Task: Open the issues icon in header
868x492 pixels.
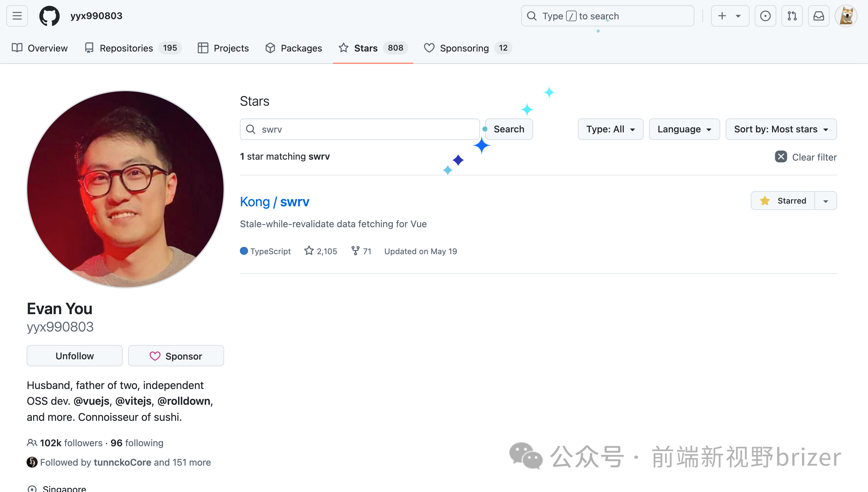Action: point(765,16)
